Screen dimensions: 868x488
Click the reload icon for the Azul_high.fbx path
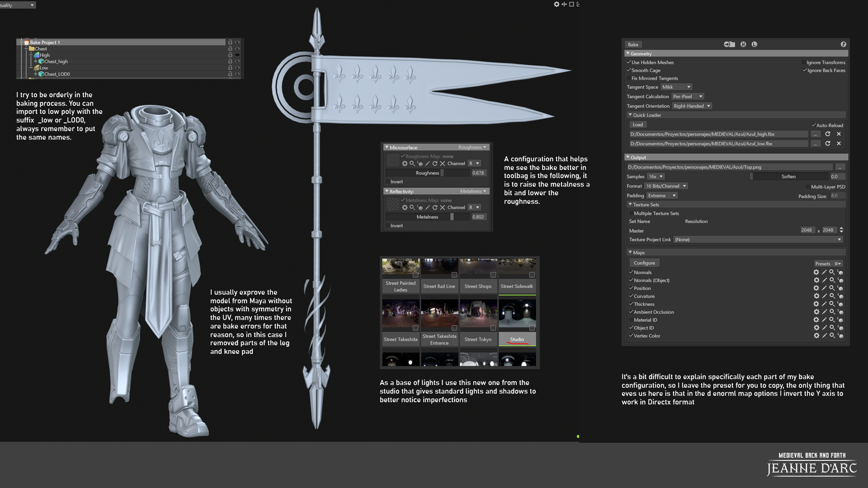828,134
